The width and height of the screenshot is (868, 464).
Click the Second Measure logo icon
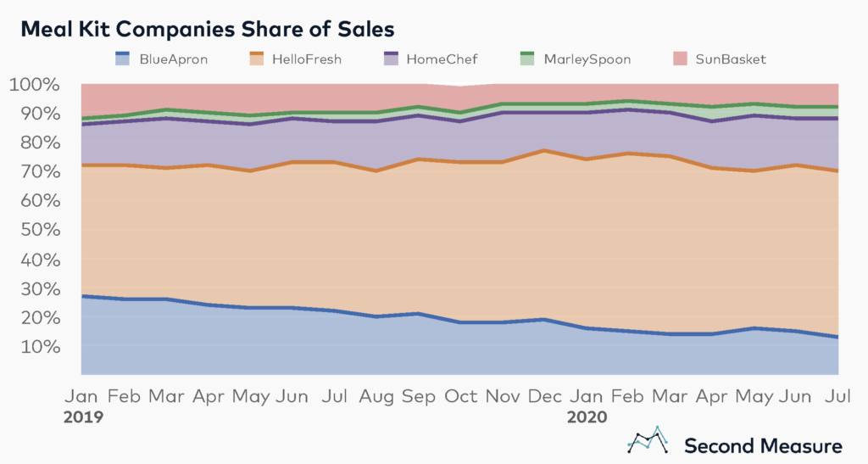pos(648,440)
